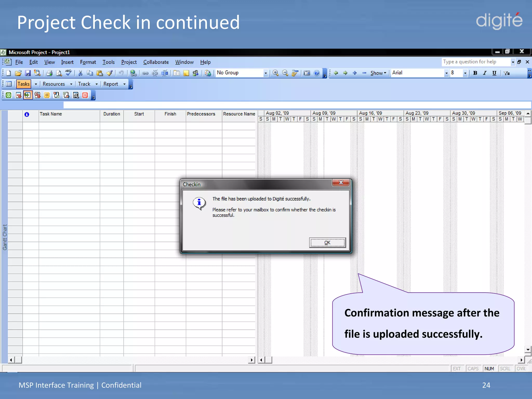This screenshot has width=532, height=399.
Task: Expand the Resources guide dropdown arrow
Action: [71, 84]
